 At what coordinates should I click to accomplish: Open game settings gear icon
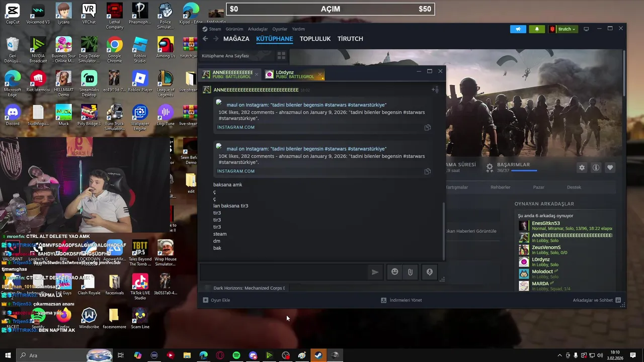coord(582,167)
